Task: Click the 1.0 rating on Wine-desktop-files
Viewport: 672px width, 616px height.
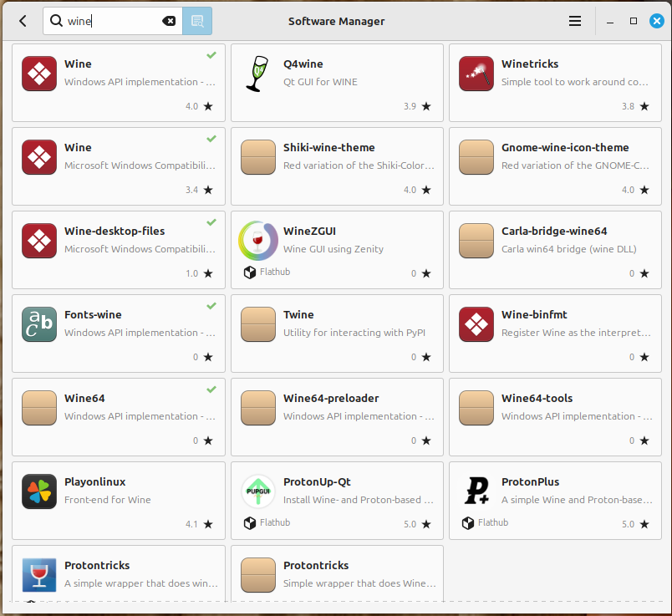Action: [191, 273]
